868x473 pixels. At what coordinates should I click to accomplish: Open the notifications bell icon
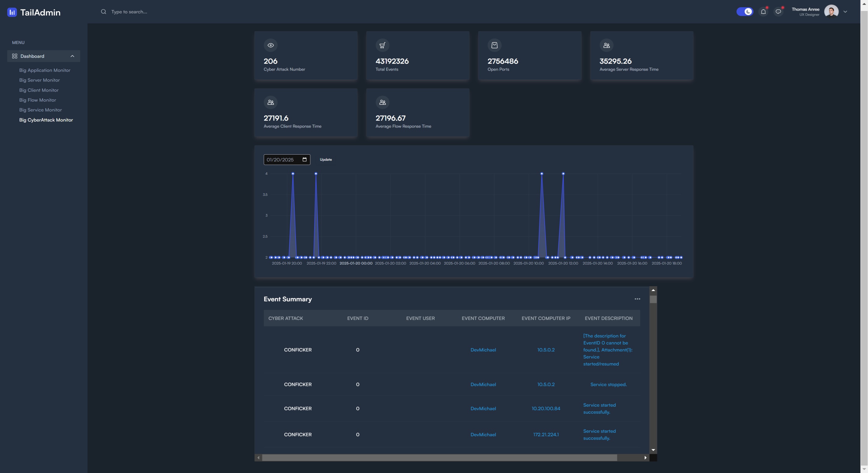tap(763, 12)
